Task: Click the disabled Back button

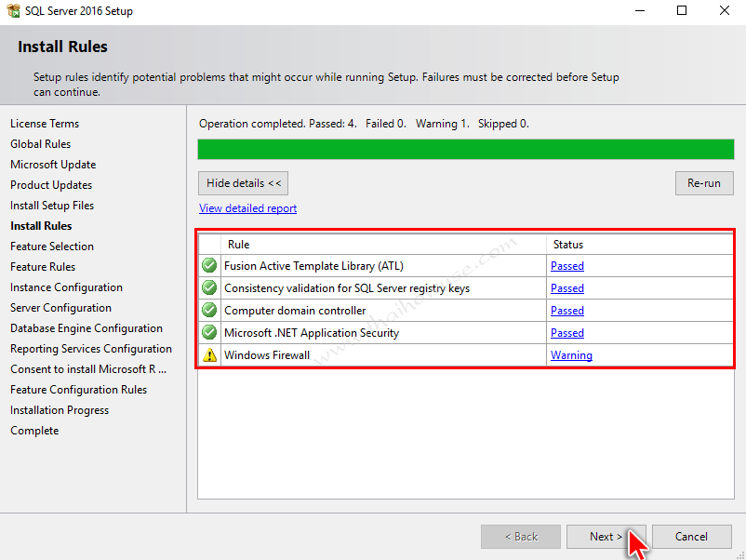Action: pos(521,537)
